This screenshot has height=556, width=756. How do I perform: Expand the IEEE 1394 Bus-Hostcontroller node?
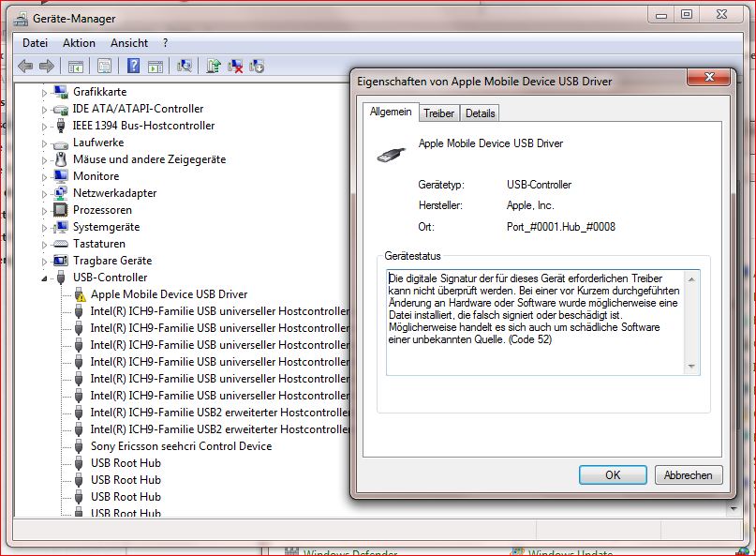(x=44, y=127)
